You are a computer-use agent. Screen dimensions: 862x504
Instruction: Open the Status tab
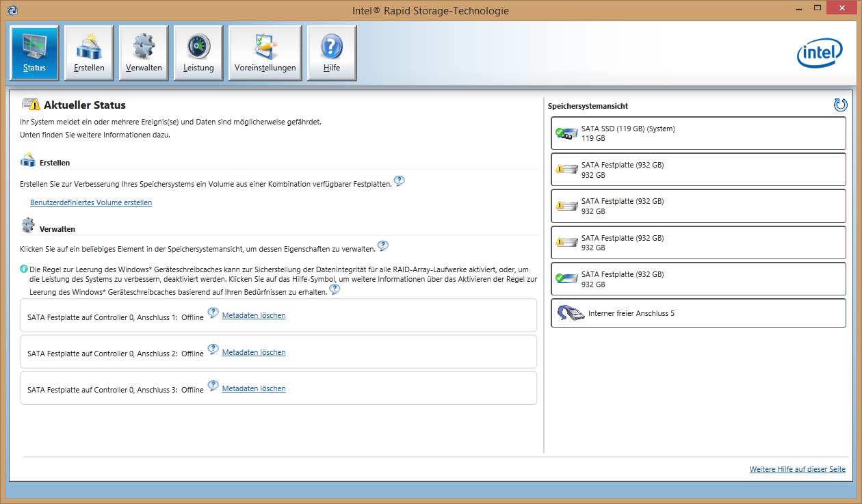(x=34, y=53)
